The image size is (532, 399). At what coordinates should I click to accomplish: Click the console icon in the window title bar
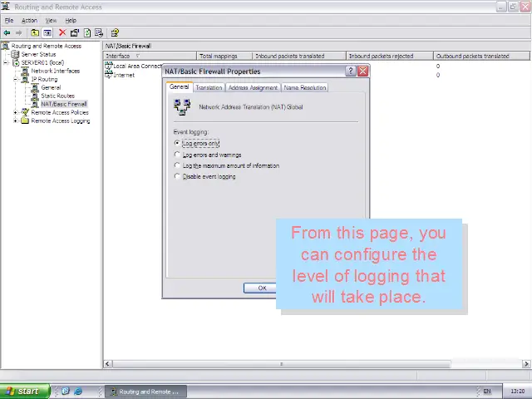(x=6, y=7)
